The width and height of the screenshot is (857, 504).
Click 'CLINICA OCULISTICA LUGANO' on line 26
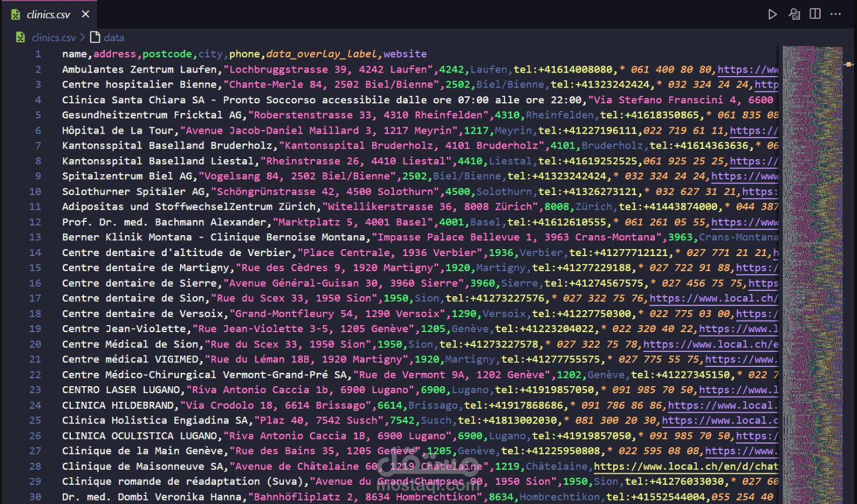point(139,436)
